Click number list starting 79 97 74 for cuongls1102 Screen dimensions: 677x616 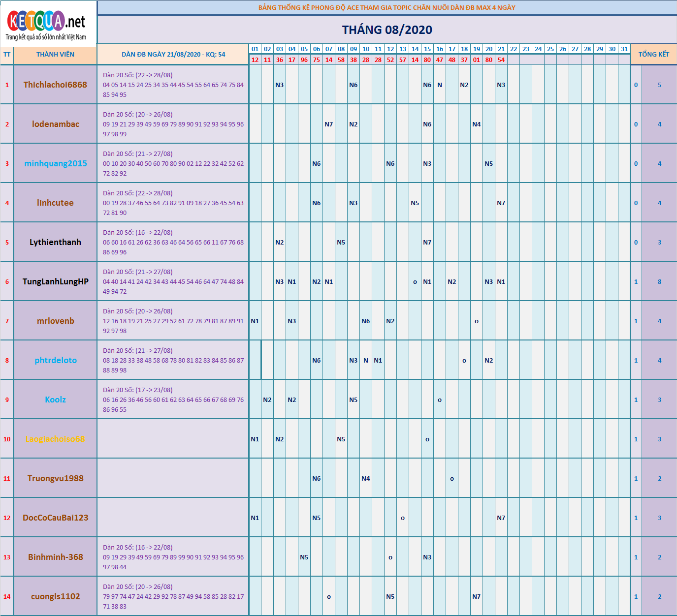[x=173, y=601]
